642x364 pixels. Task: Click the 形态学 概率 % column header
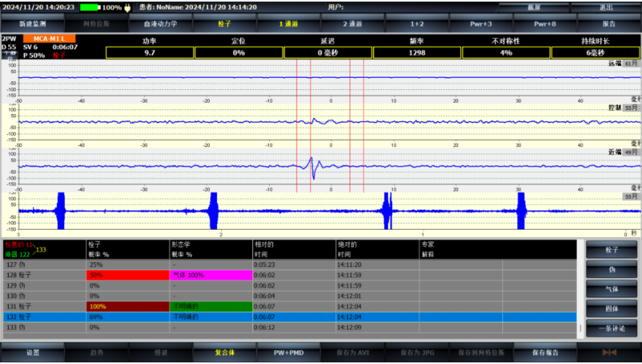point(211,249)
